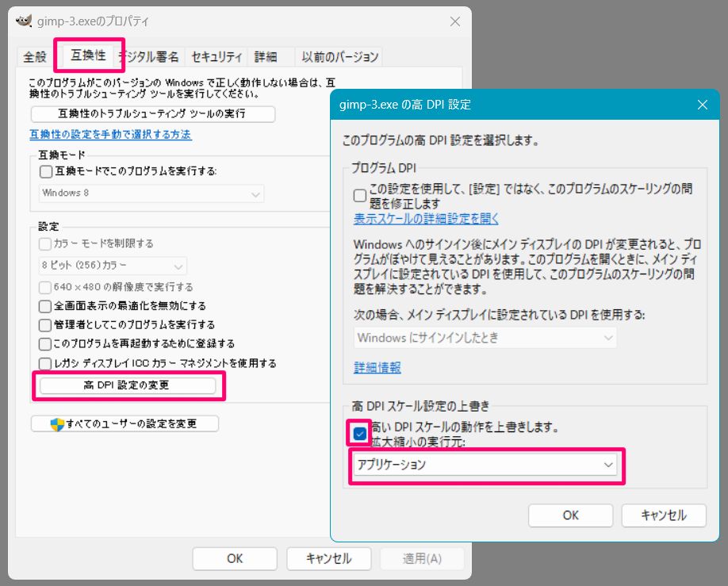Image resolution: width=728 pixels, height=586 pixels.
Task: Click OK in the properties window
Action: click(x=235, y=558)
